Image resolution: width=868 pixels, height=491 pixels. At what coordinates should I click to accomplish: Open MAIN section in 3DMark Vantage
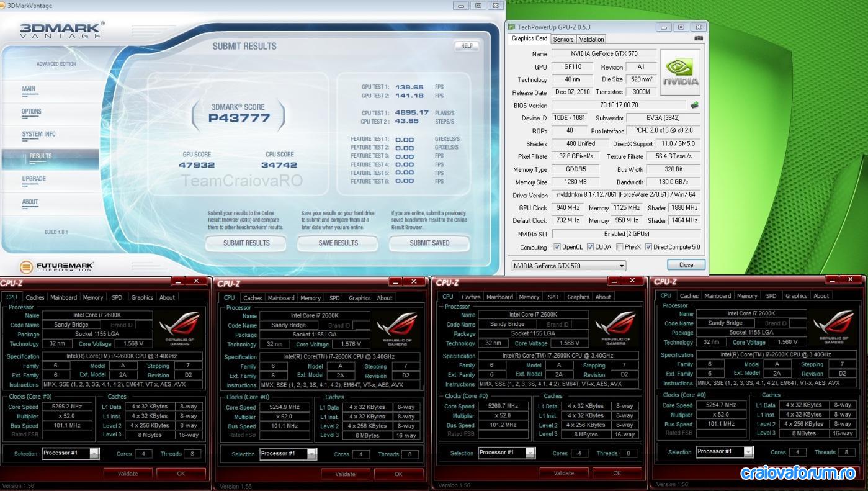(x=29, y=89)
